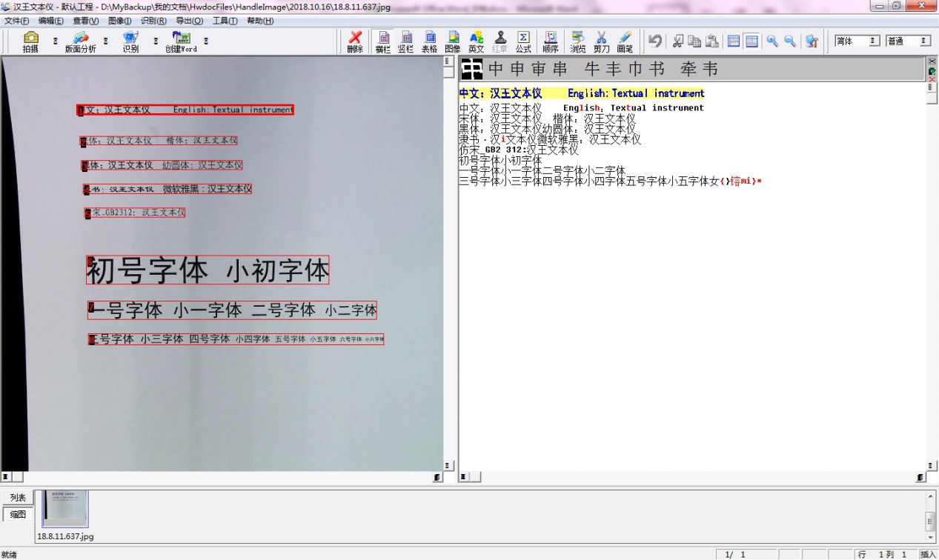Click the 一号字体 小一字体 region in scanned image

pyautogui.click(x=232, y=310)
